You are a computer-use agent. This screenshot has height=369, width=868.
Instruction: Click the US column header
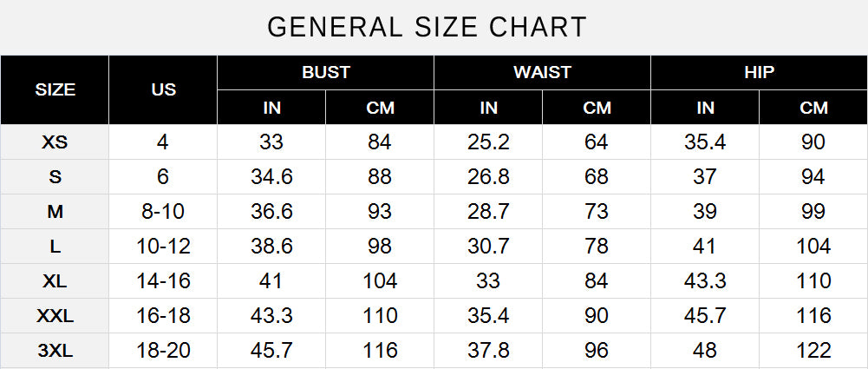point(163,89)
